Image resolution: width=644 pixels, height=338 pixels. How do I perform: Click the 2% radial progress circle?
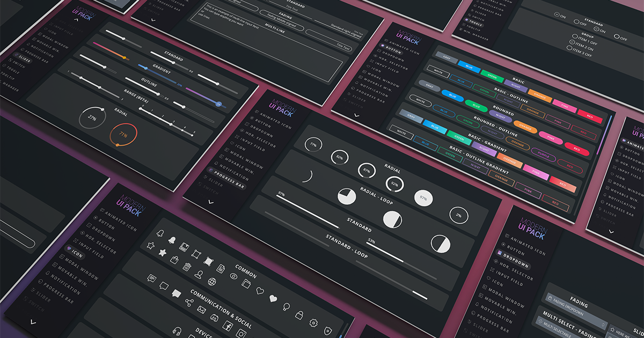click(x=459, y=215)
